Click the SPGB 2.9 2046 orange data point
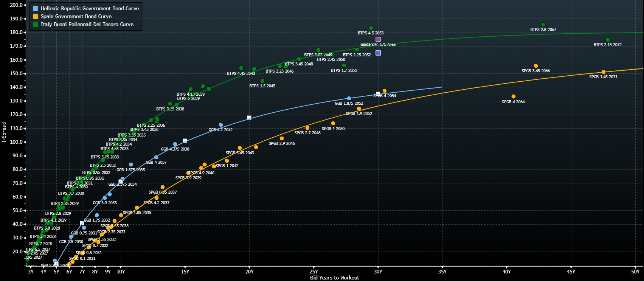644x281 pixels. coord(282,138)
